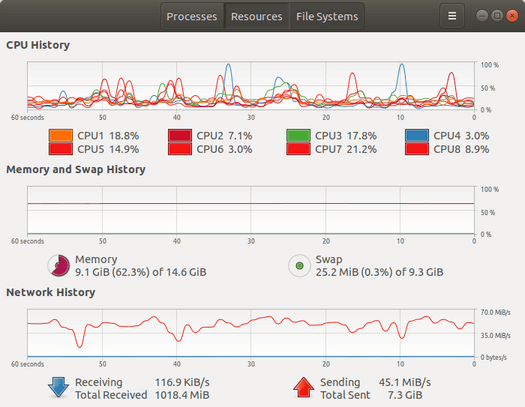Image resolution: width=525 pixels, height=407 pixels.
Task: Open the File Systems tab
Action: (x=327, y=16)
